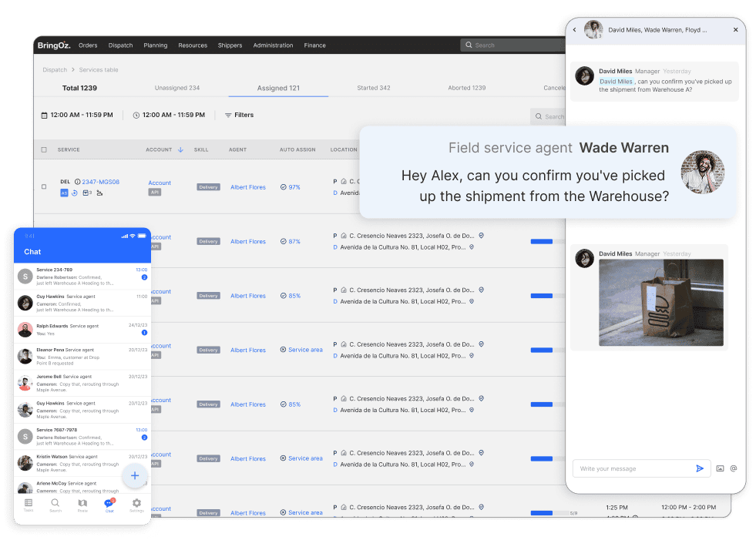Click the David Miles mention in the chat message
This screenshot has height=540, width=756.
616,82
